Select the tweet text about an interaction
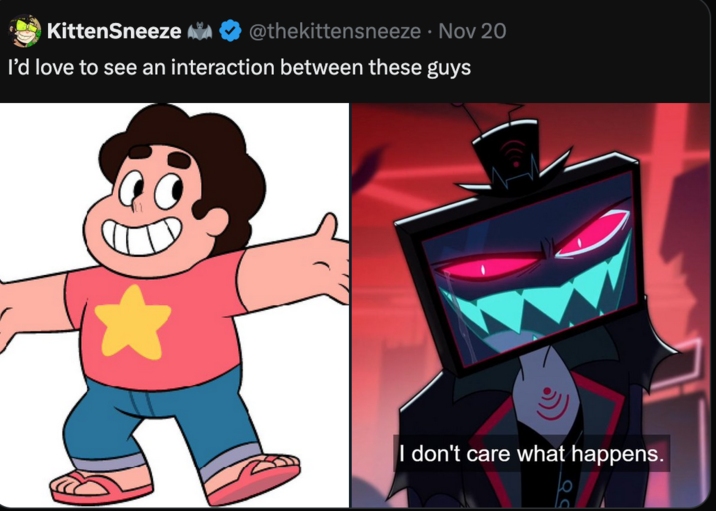 click(239, 71)
